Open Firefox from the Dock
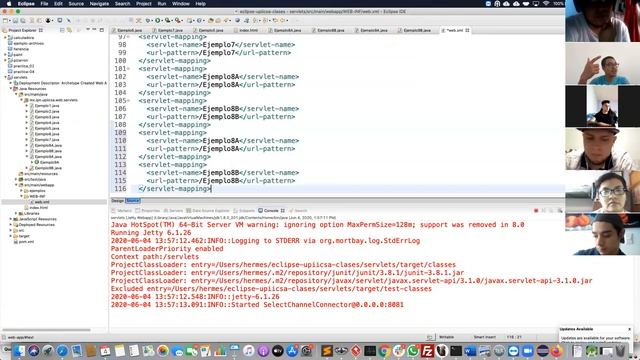The width and height of the screenshot is (640, 360). click(556, 351)
